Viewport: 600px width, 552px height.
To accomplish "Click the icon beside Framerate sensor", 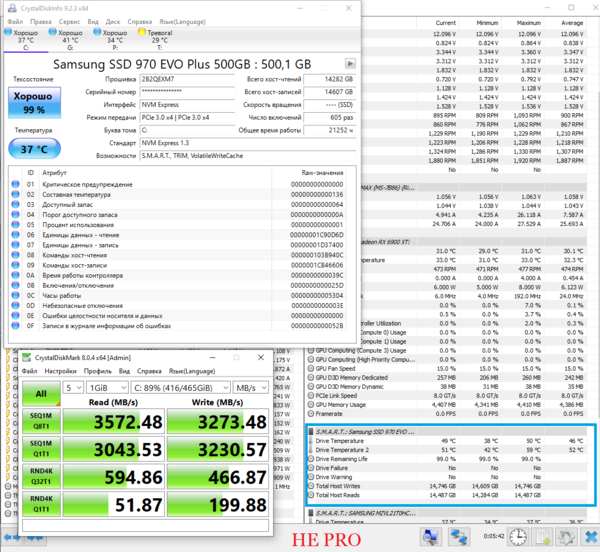I will 311,414.
